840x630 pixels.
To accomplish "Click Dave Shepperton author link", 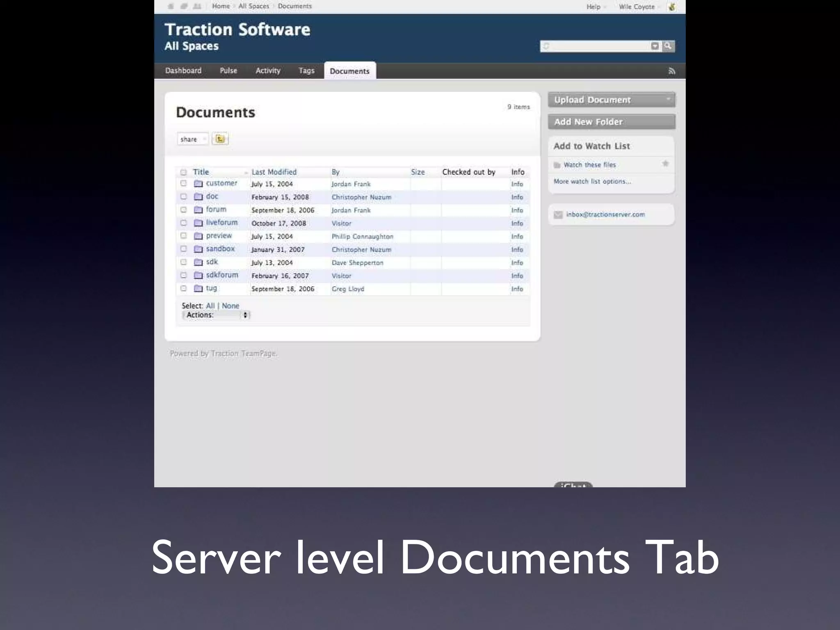I will (357, 262).
